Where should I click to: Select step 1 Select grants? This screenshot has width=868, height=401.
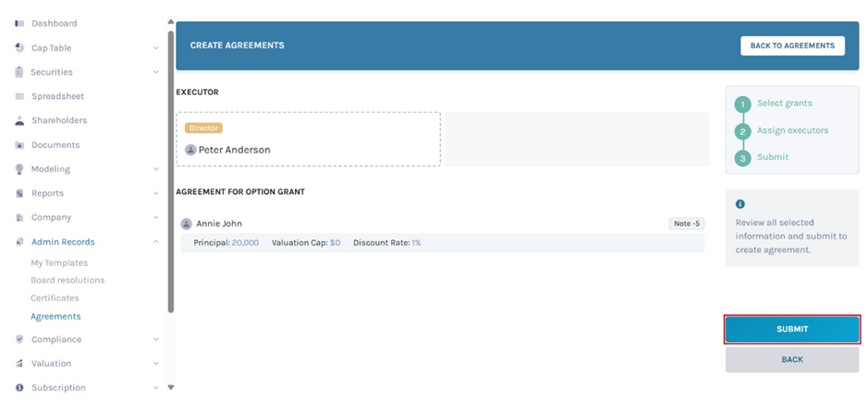[784, 103]
